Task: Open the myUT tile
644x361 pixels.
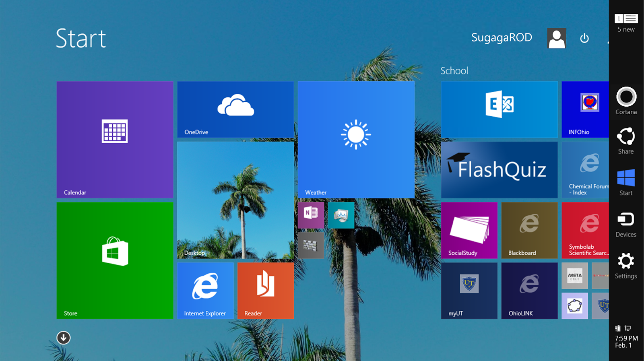Action: tap(469, 291)
